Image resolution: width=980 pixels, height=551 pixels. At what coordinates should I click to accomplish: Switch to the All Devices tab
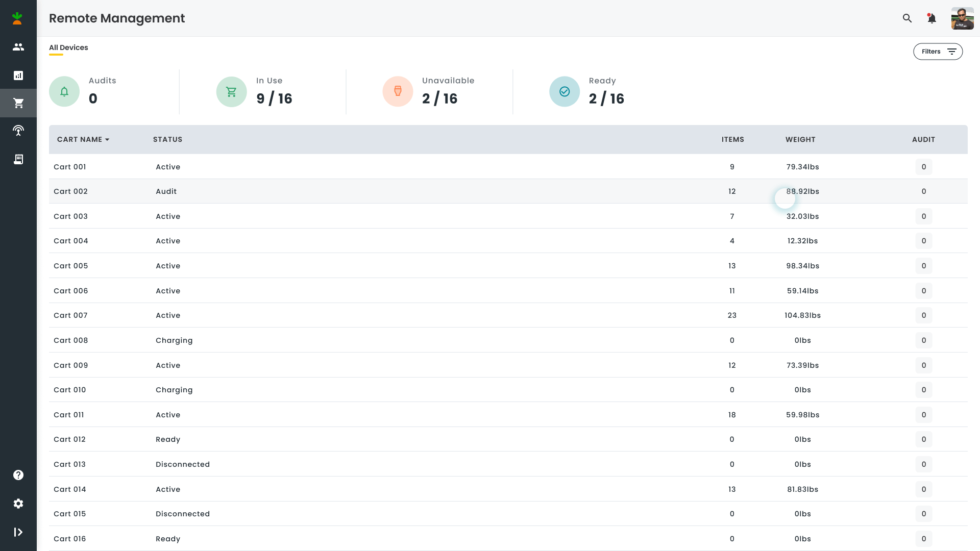tap(68, 47)
